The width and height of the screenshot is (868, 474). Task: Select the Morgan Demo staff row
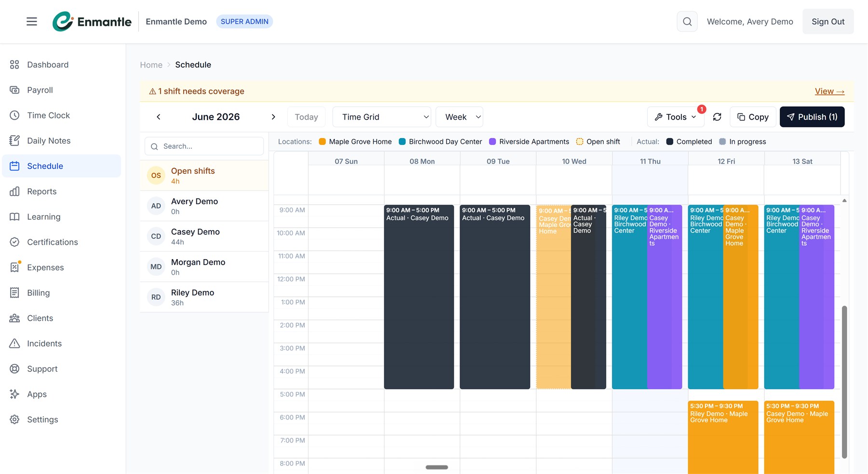coord(204,267)
